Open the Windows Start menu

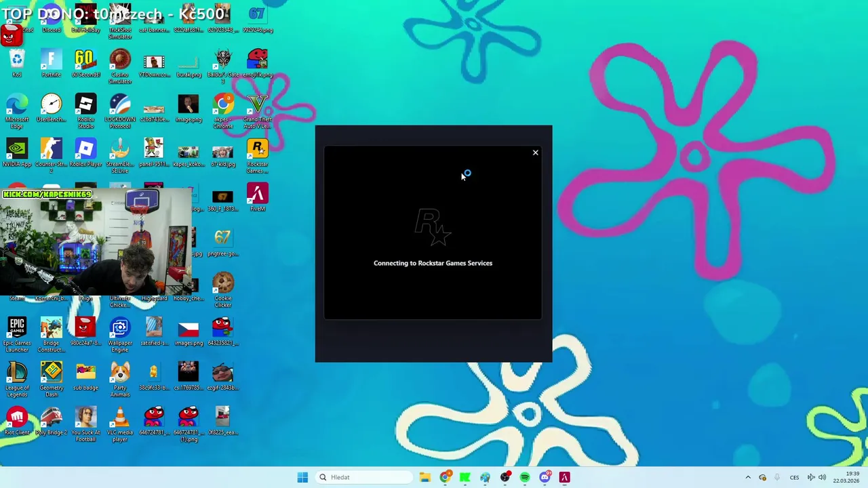click(302, 477)
